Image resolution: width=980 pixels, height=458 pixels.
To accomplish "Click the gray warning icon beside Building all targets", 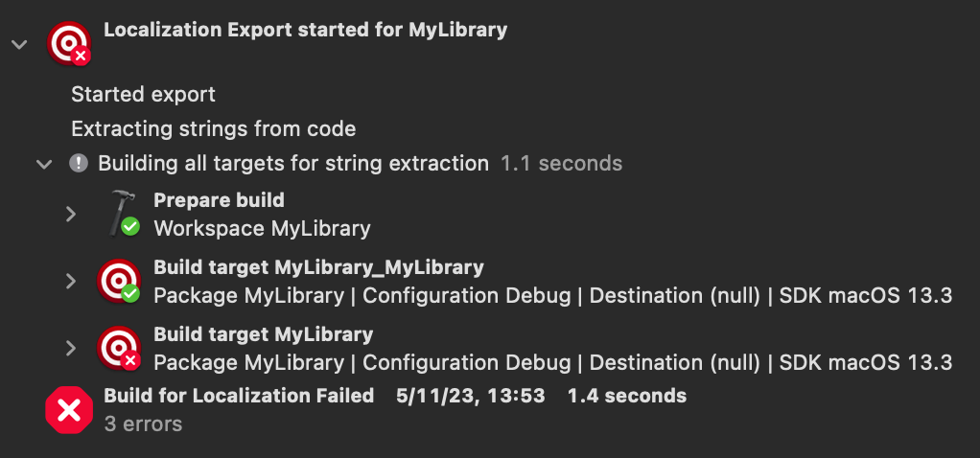I will point(79,163).
